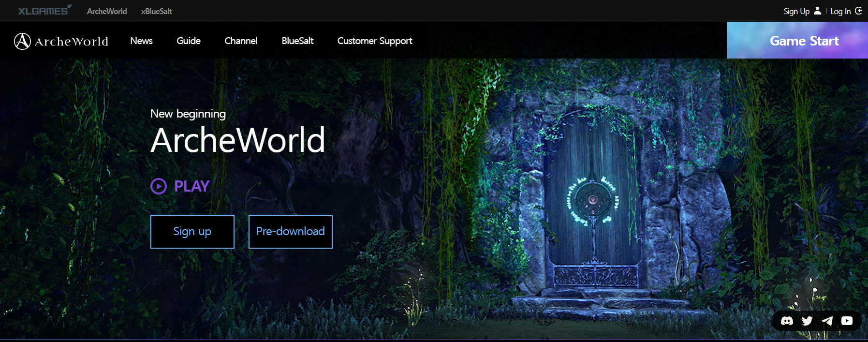Click the ArcheWorld logo in navbar
Screen dimensions: 868x342
61,41
